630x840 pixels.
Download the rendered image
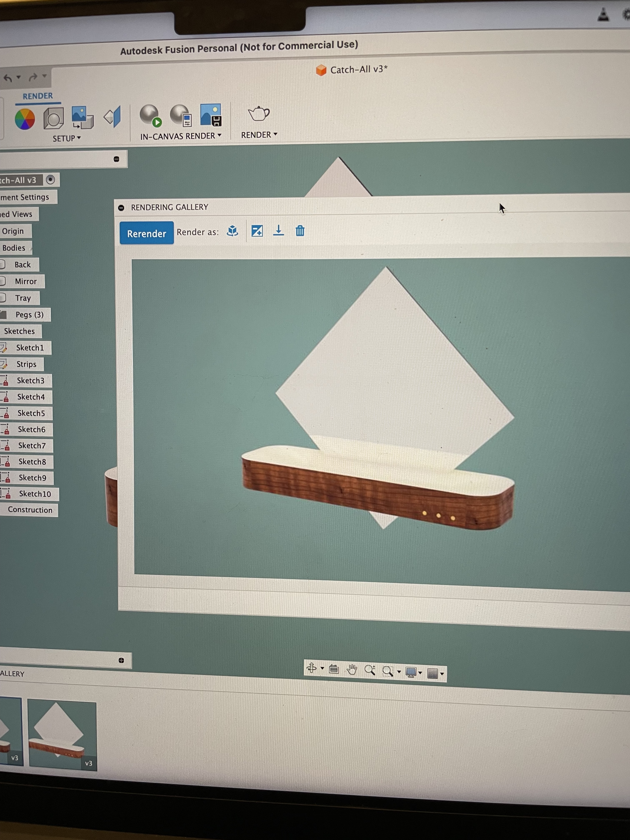tap(278, 230)
